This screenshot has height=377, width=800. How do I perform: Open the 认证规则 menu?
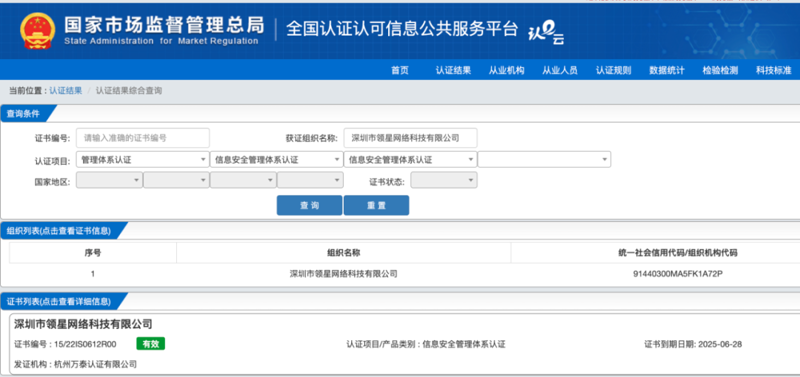(613, 70)
